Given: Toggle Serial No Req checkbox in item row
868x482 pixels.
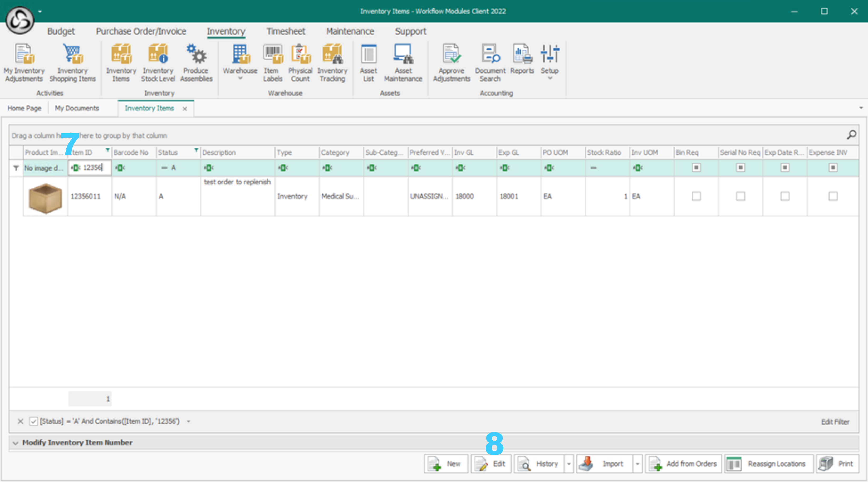Looking at the screenshot, I should (740, 196).
